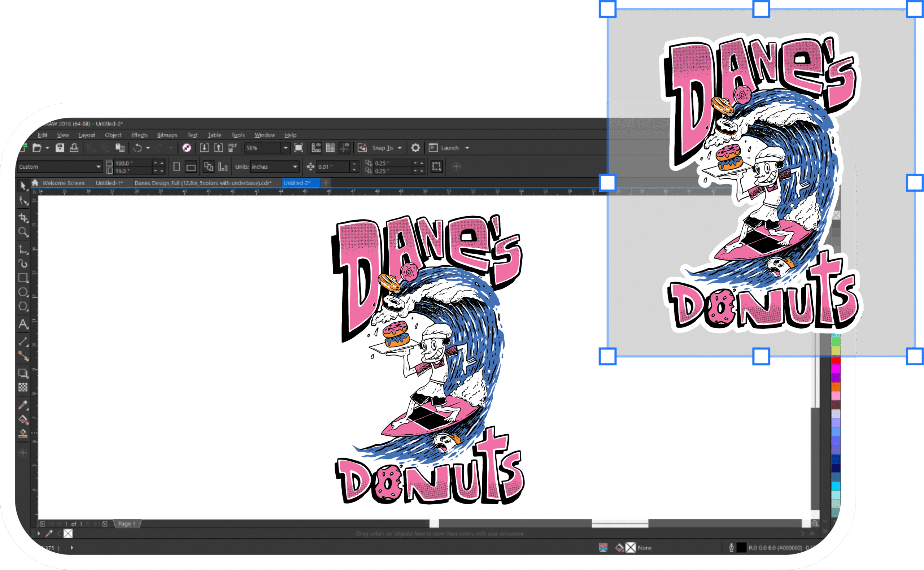Toggle Show Grid button
924x570 pixels.
point(330,148)
